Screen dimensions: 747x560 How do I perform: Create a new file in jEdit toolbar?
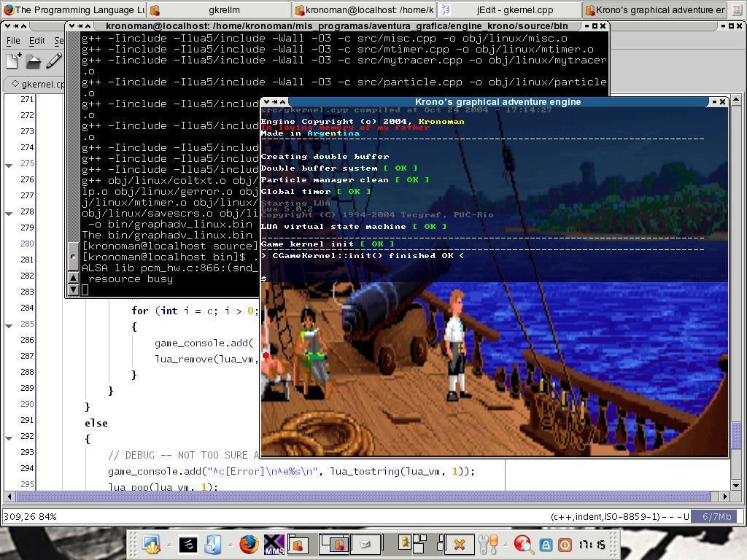[14, 61]
